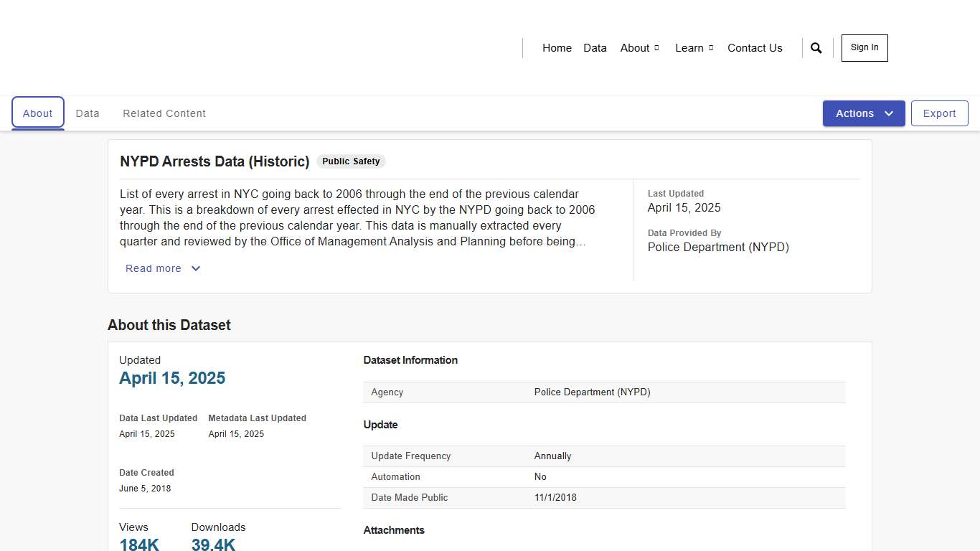Select the About tab
980x551 pixels.
[x=37, y=113]
